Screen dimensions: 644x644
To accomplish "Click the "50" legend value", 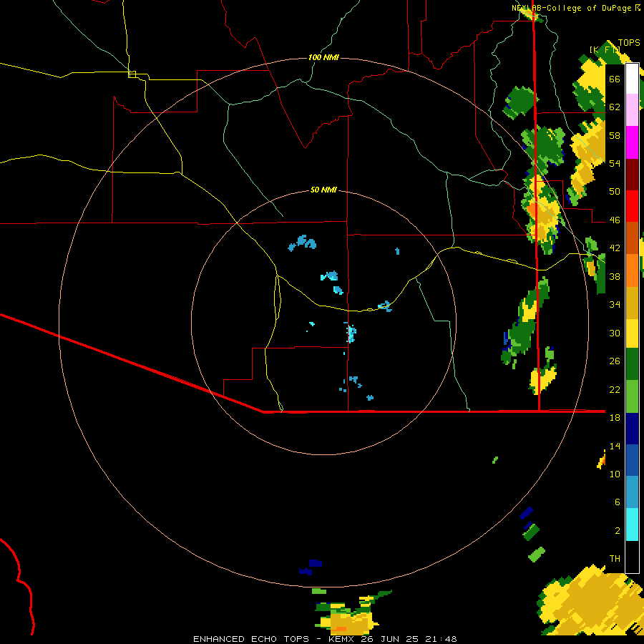I will (615, 191).
